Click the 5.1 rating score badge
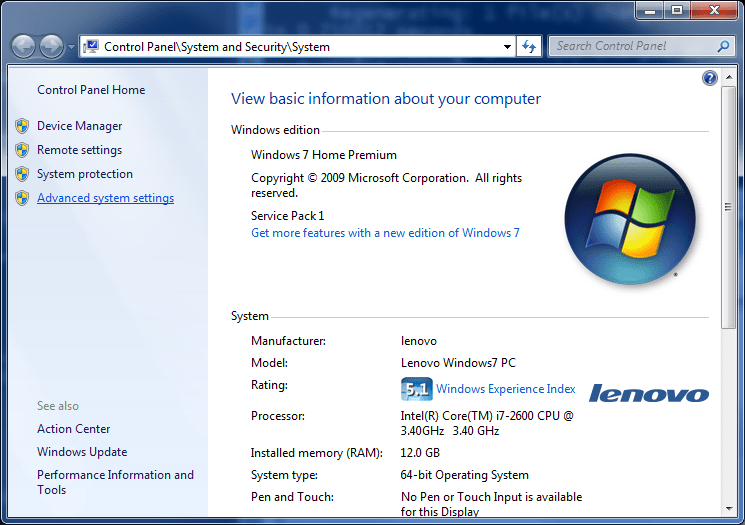Image resolution: width=745 pixels, height=525 pixels. [x=417, y=389]
